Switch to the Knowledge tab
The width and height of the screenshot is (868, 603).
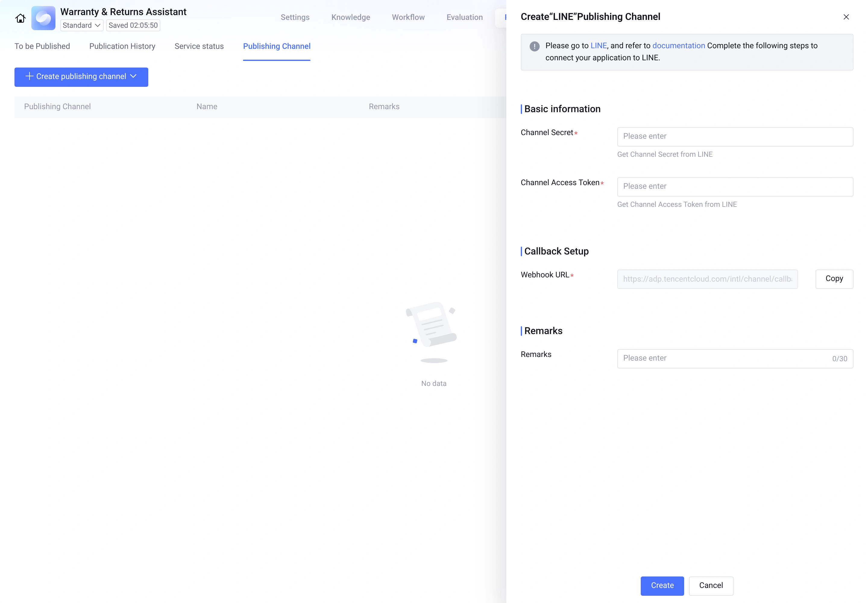click(351, 17)
